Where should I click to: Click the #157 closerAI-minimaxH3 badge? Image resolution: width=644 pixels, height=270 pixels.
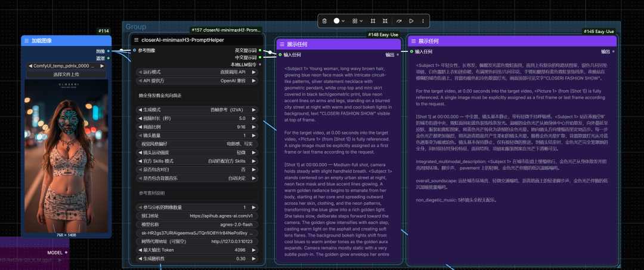226,30
